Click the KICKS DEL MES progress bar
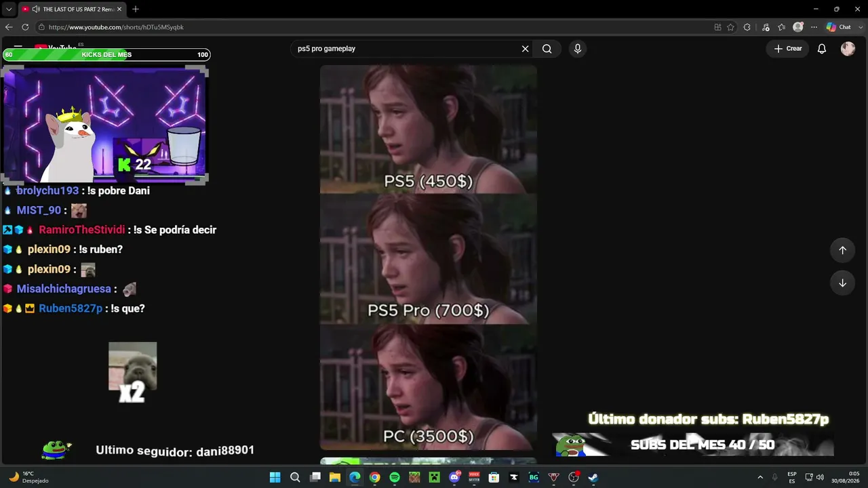This screenshot has height=488, width=868. pos(106,55)
